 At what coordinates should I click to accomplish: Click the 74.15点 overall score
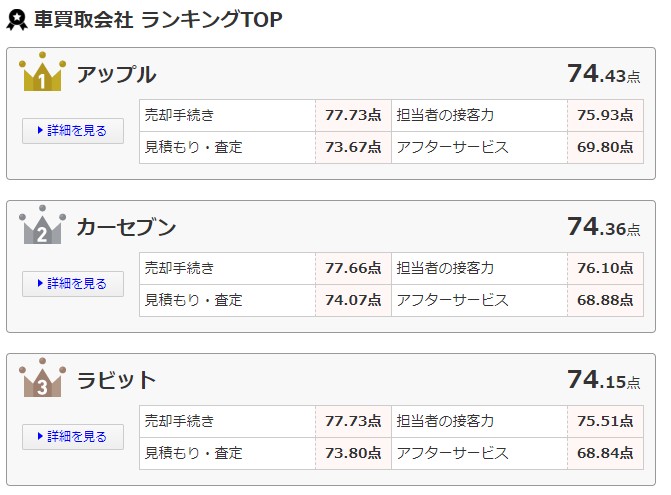(x=603, y=379)
